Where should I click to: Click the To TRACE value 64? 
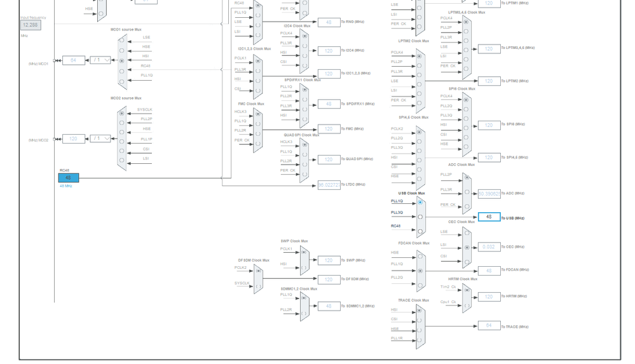point(489,325)
